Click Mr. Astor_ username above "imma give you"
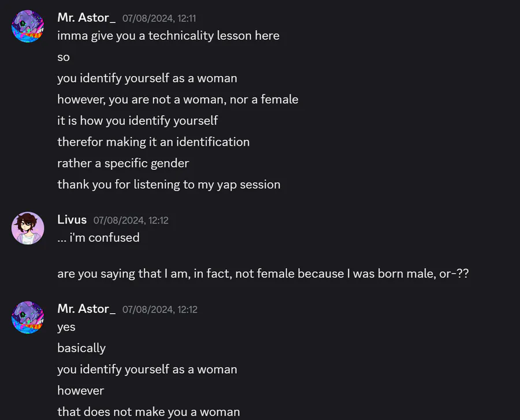 87,17
